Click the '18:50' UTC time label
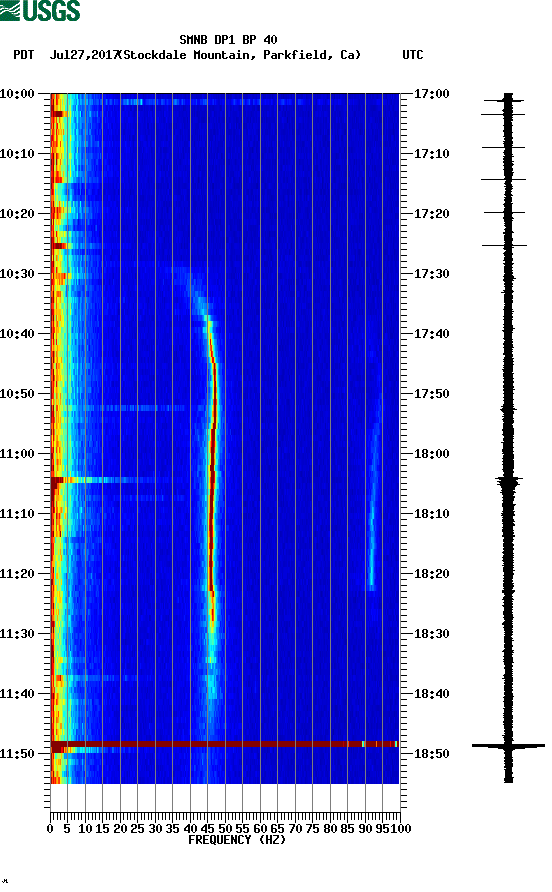 pyautogui.click(x=431, y=754)
